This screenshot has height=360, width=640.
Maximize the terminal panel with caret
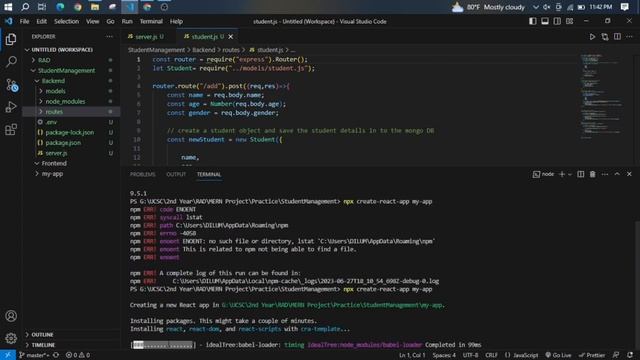click(x=617, y=174)
